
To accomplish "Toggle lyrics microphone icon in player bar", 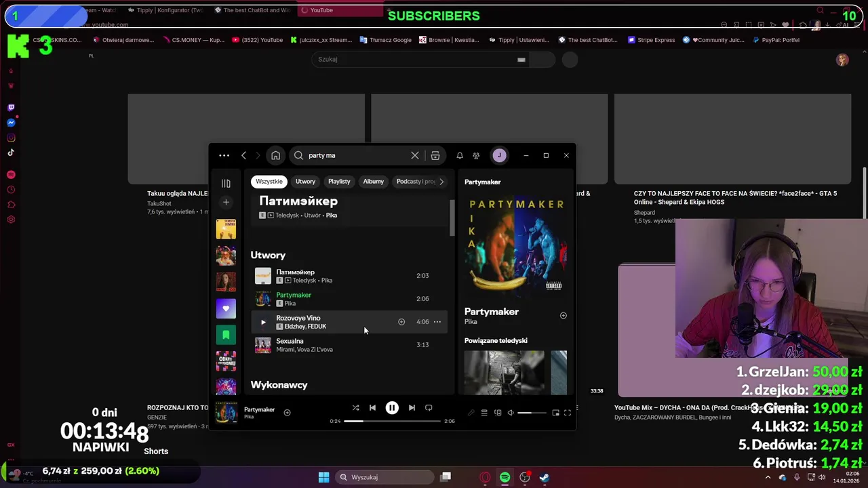I will (x=471, y=413).
